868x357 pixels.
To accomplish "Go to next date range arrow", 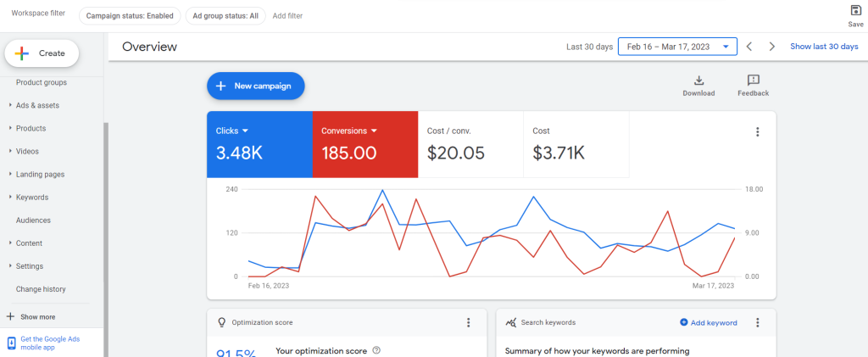I will [771, 47].
